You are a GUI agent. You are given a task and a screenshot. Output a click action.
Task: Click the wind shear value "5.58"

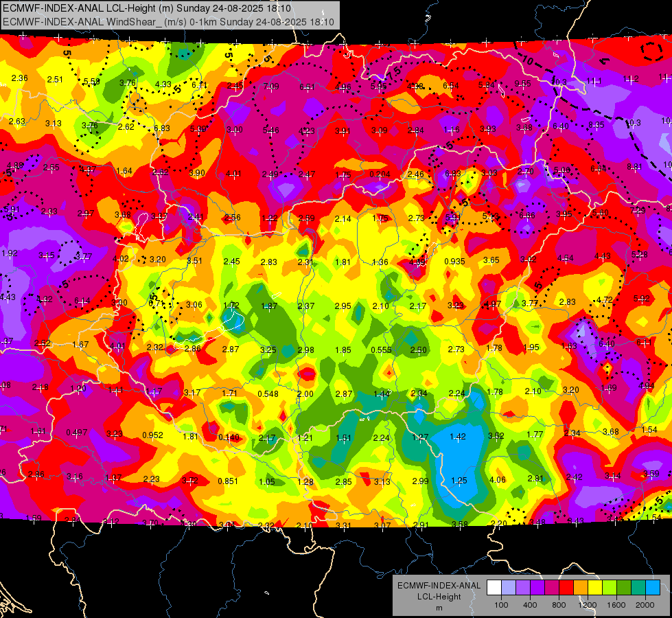(x=92, y=82)
